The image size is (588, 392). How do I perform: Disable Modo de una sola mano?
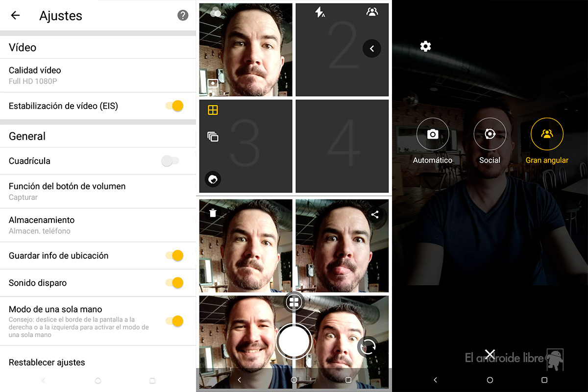pyautogui.click(x=174, y=321)
